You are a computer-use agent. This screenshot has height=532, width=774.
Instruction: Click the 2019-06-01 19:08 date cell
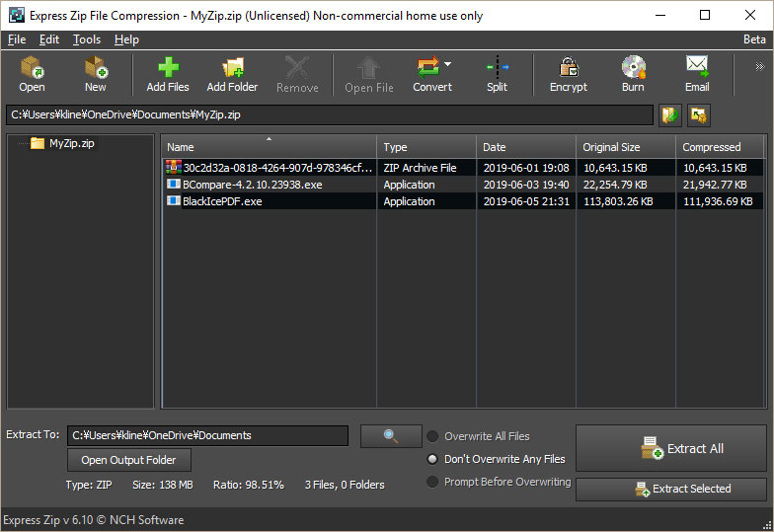click(526, 168)
